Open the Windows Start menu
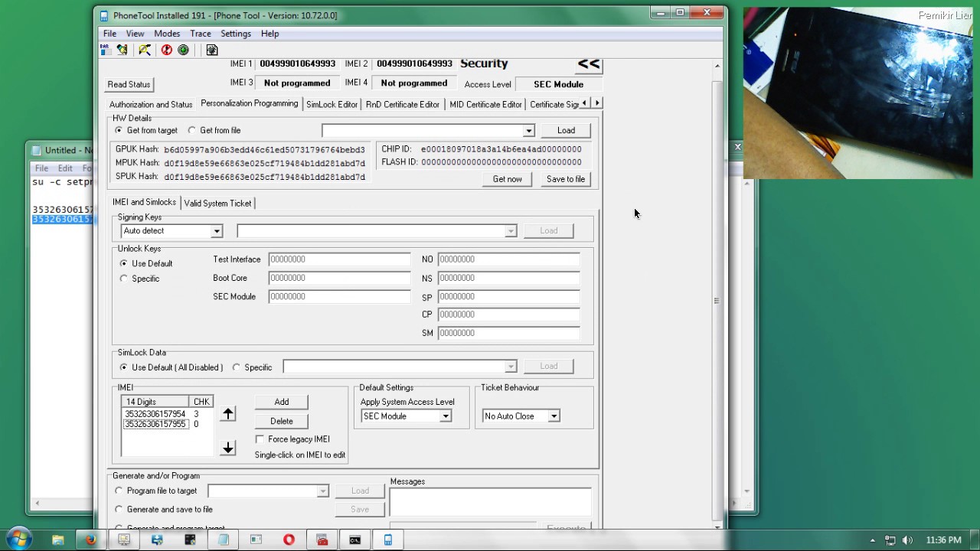The width and height of the screenshot is (980, 551). click(19, 539)
